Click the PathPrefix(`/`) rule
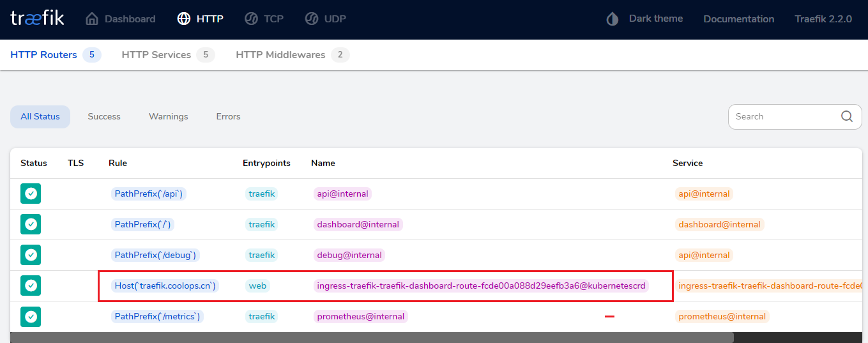868x343 pixels. point(142,224)
